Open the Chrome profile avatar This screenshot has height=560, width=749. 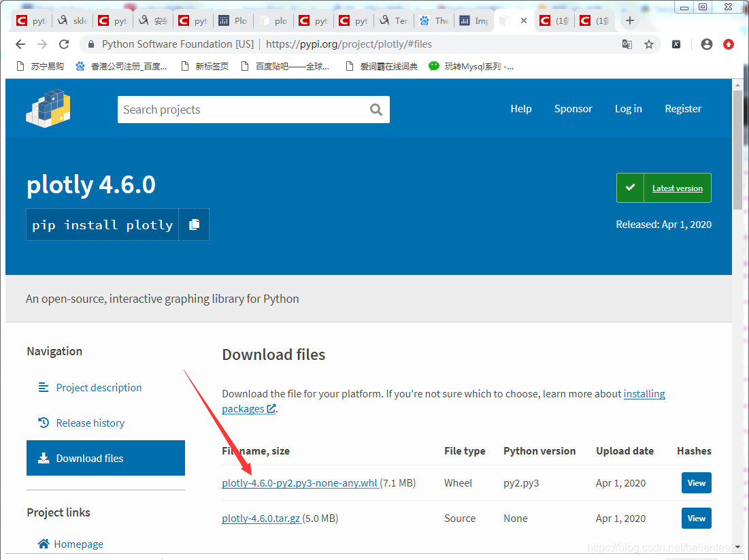(x=706, y=44)
